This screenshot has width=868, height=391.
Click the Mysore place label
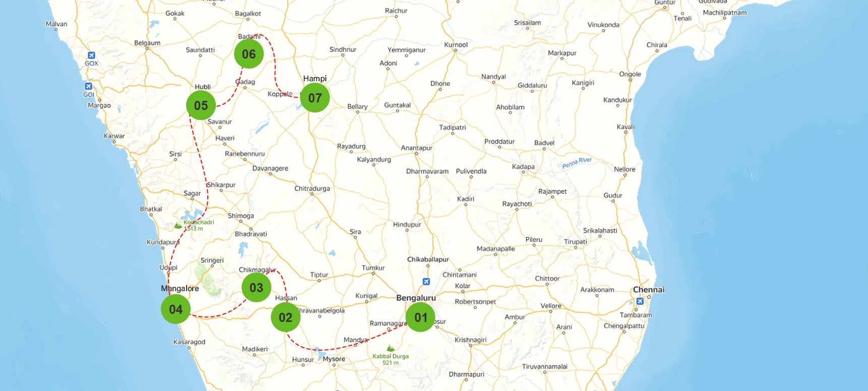coord(334,359)
